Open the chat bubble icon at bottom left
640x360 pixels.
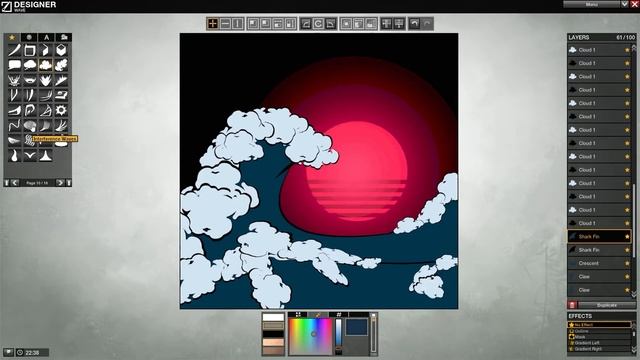(x=8, y=352)
